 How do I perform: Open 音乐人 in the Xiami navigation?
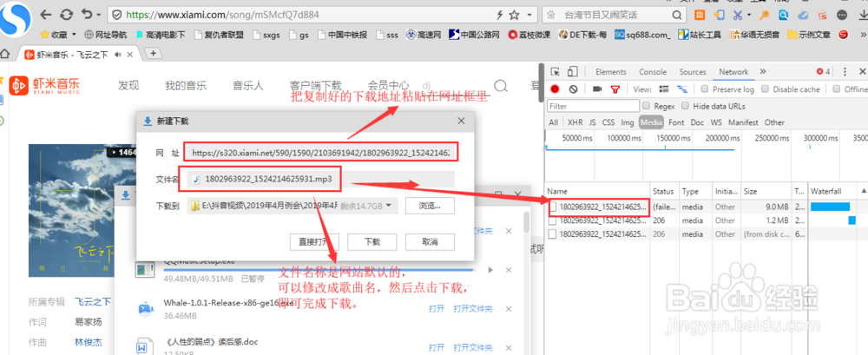[x=248, y=85]
